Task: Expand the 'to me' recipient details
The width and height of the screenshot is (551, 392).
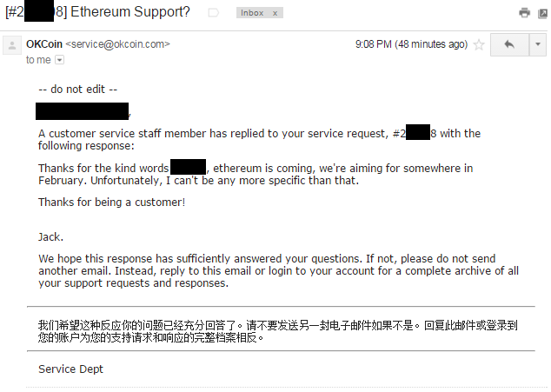Action: pyautogui.click(x=60, y=60)
